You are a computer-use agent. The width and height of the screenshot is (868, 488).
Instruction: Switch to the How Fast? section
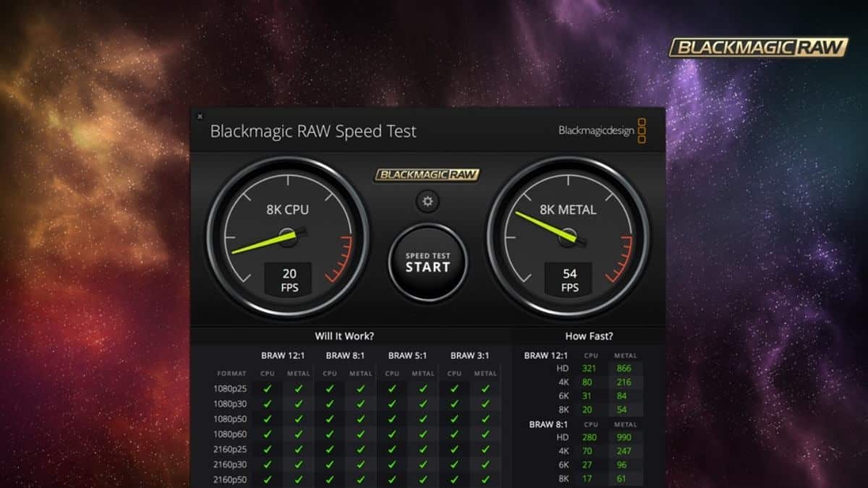(590, 335)
